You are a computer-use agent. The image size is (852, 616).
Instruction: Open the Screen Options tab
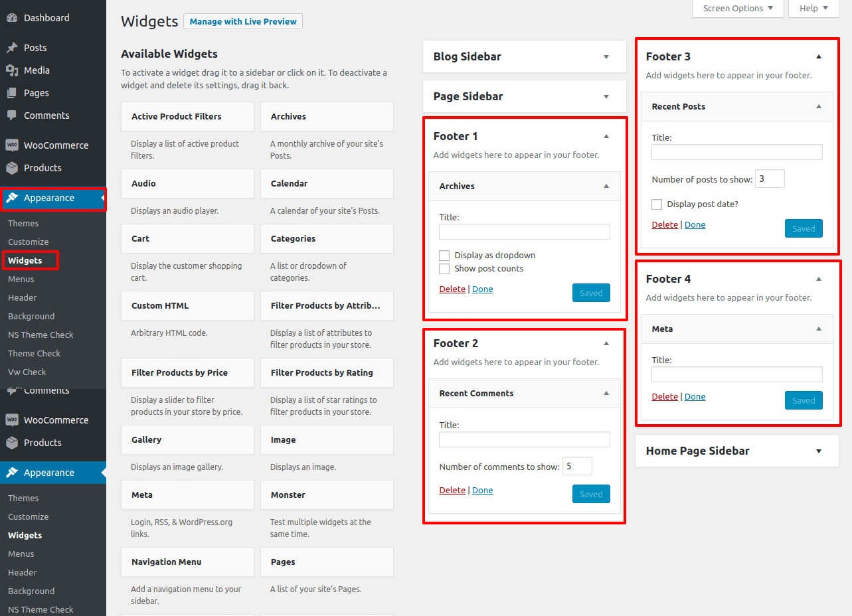[x=738, y=9]
